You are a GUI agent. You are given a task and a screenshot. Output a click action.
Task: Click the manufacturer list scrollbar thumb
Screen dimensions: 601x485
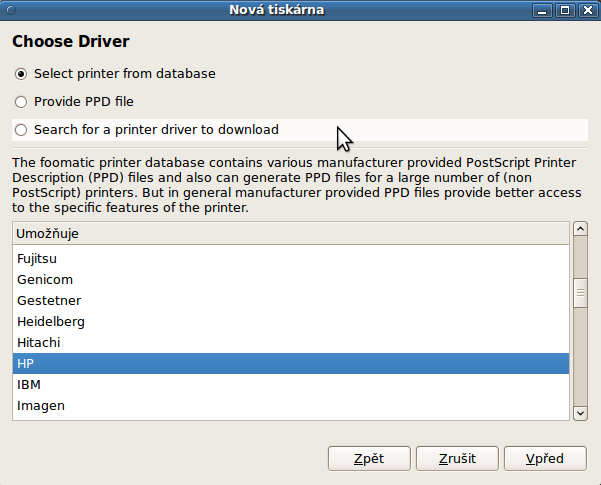click(x=580, y=293)
